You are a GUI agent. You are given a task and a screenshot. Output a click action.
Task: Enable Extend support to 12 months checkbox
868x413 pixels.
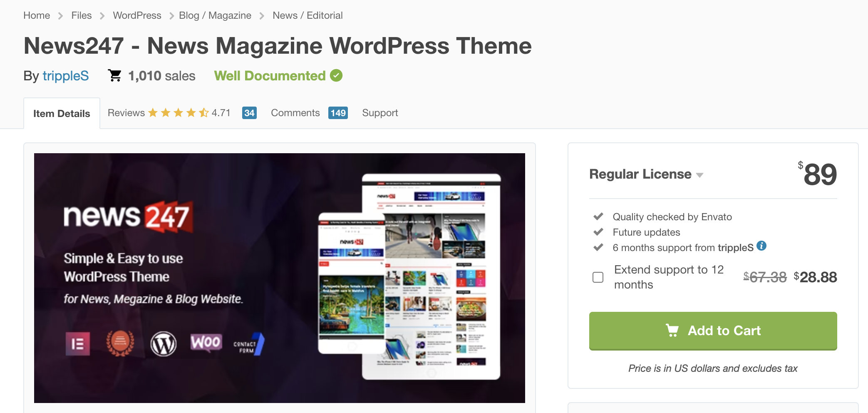click(598, 277)
